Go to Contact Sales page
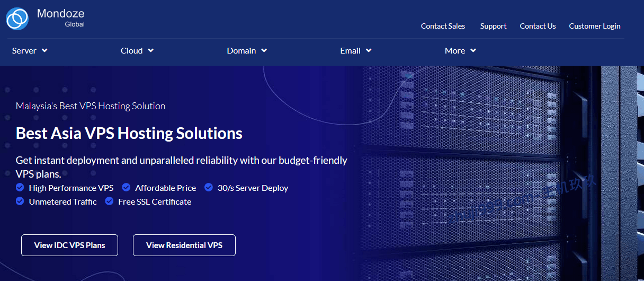The width and height of the screenshot is (644, 281). [x=443, y=26]
